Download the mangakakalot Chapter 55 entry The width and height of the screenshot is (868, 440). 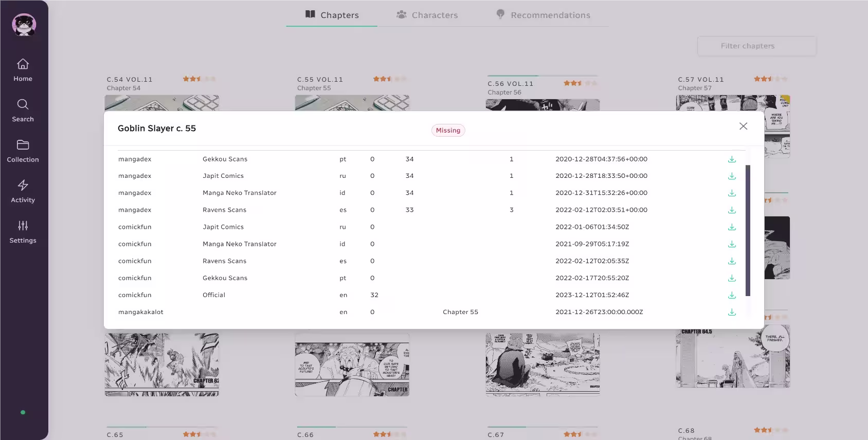tap(732, 312)
